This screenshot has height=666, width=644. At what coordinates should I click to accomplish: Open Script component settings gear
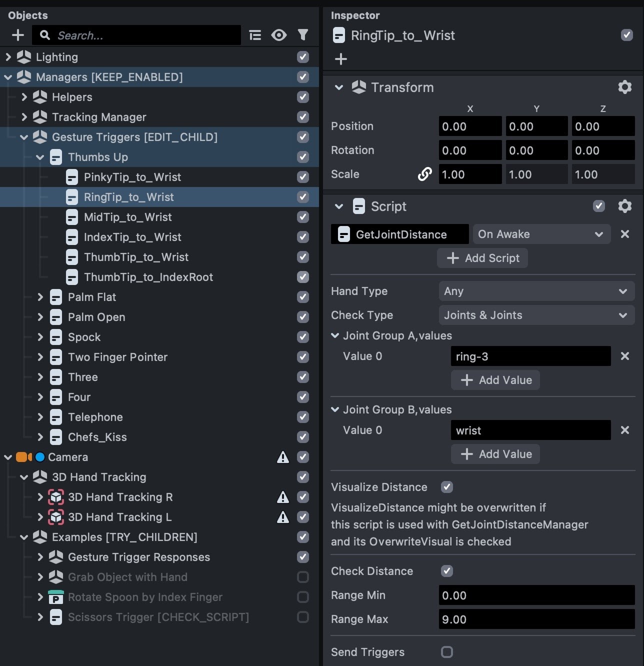click(624, 206)
